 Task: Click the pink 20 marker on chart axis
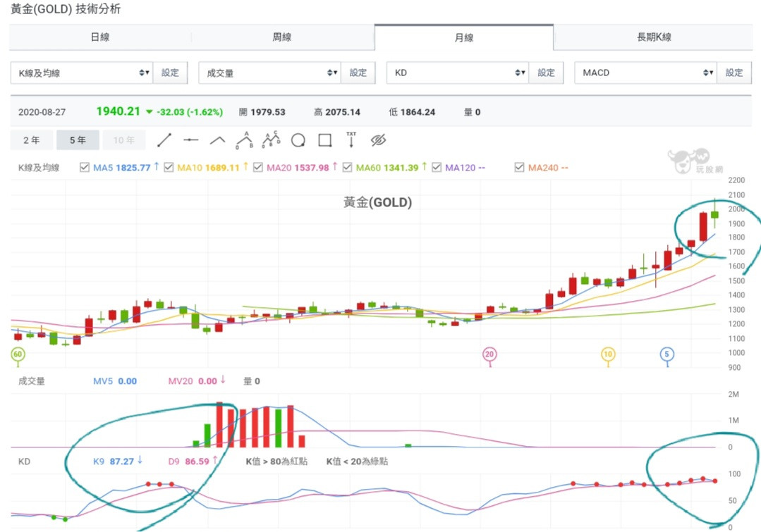pyautogui.click(x=489, y=354)
